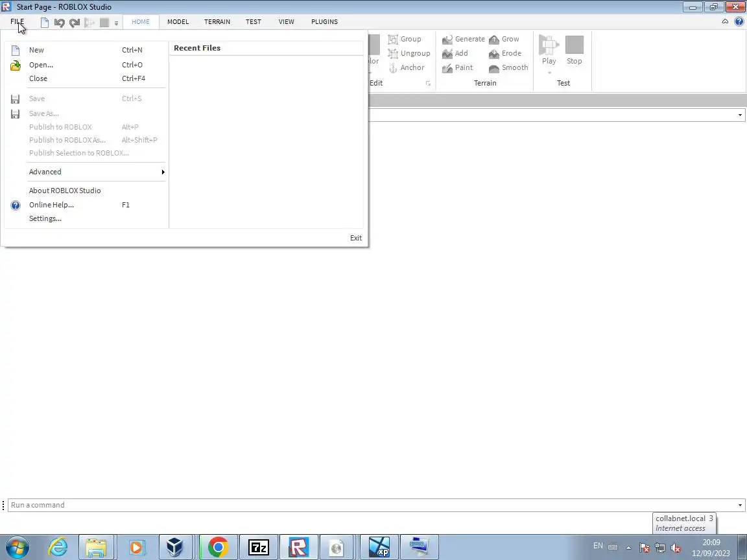Click the Smooth terrain icon
Image resolution: width=747 pixels, height=560 pixels.
point(494,68)
